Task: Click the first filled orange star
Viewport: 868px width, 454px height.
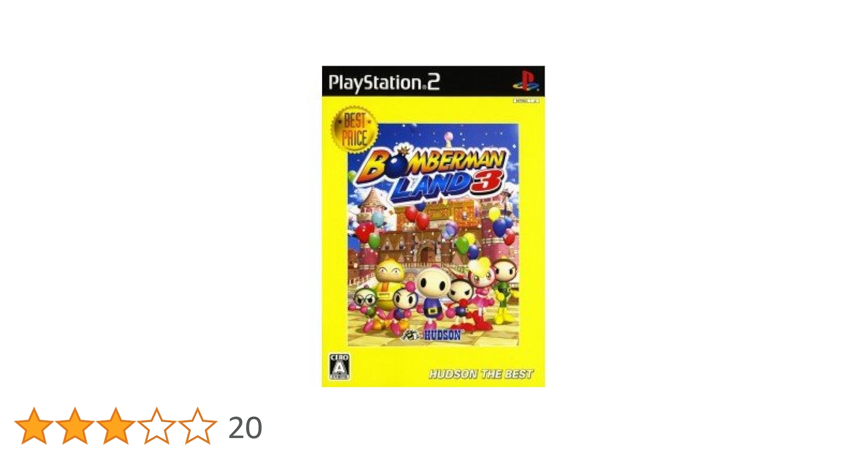Action: point(34,426)
